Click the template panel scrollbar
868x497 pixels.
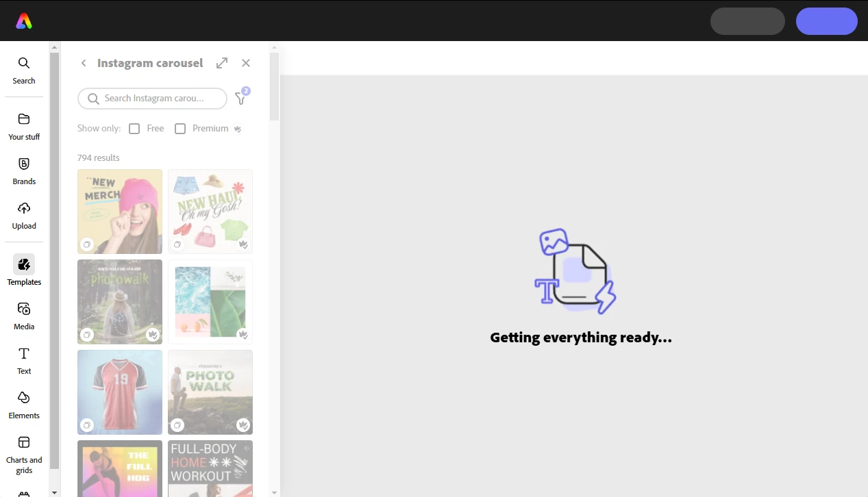(x=274, y=87)
